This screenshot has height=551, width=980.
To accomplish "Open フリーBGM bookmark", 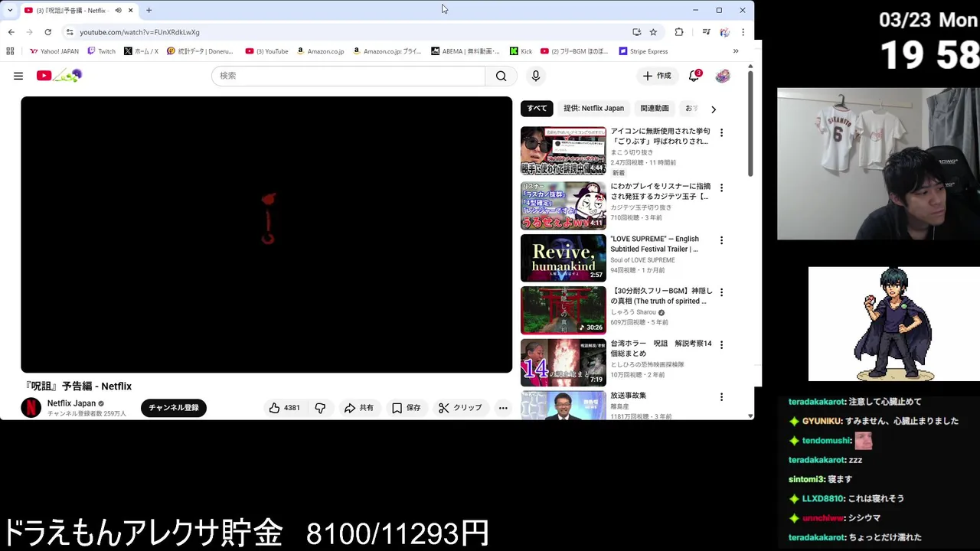I will (574, 51).
